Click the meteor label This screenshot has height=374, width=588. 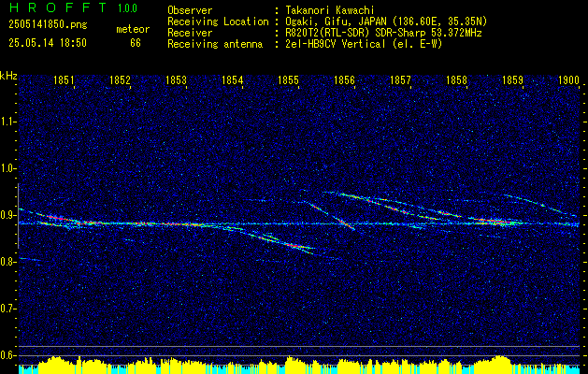133,29
